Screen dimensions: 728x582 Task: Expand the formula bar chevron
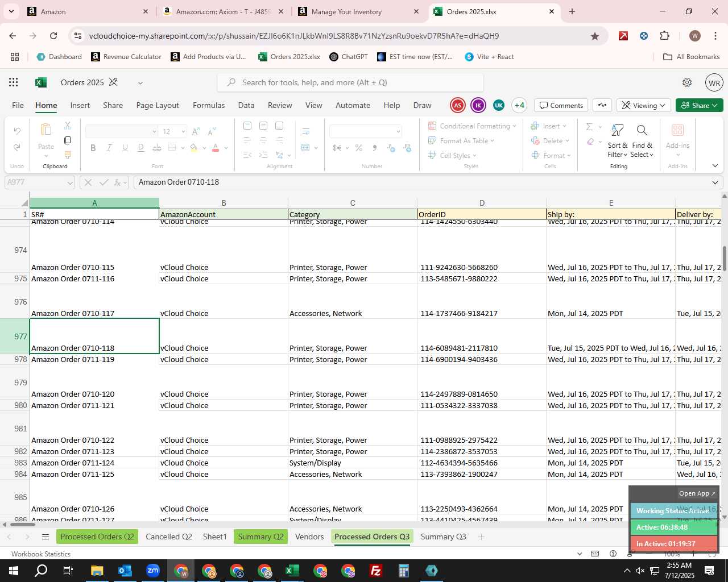pyautogui.click(x=715, y=182)
